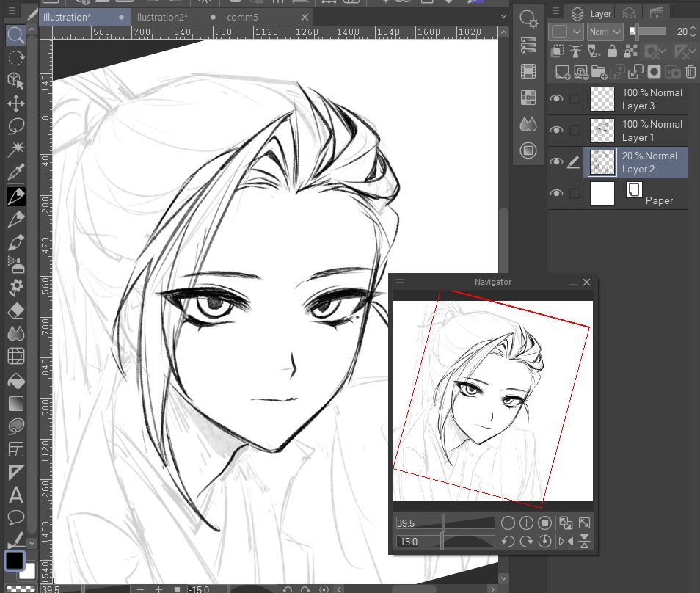This screenshot has height=593, width=700.
Task: Toggle Set as draft layer
Action: click(594, 51)
